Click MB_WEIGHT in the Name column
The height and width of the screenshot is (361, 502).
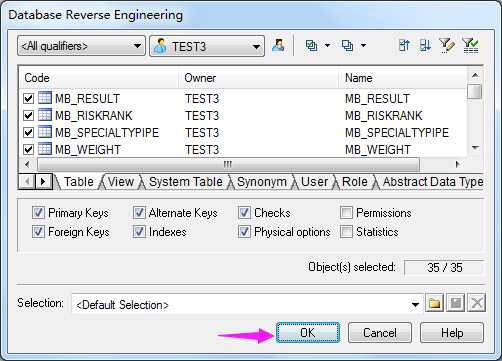tap(378, 150)
